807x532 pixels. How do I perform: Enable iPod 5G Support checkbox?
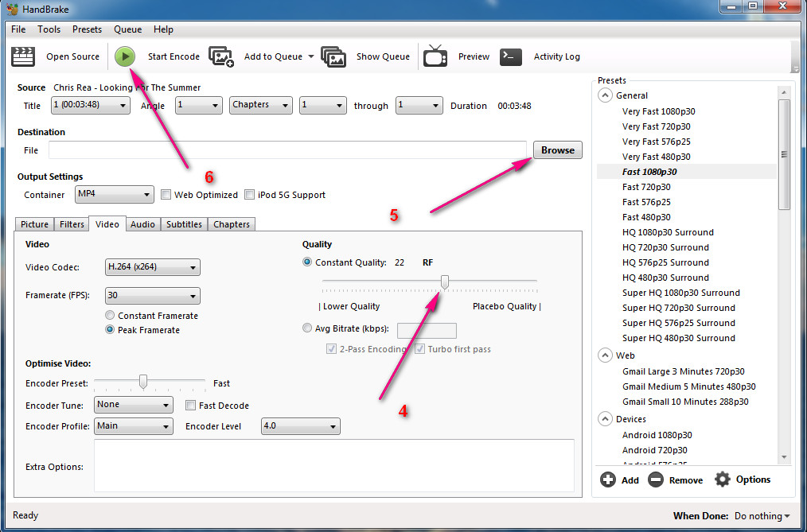(x=250, y=194)
